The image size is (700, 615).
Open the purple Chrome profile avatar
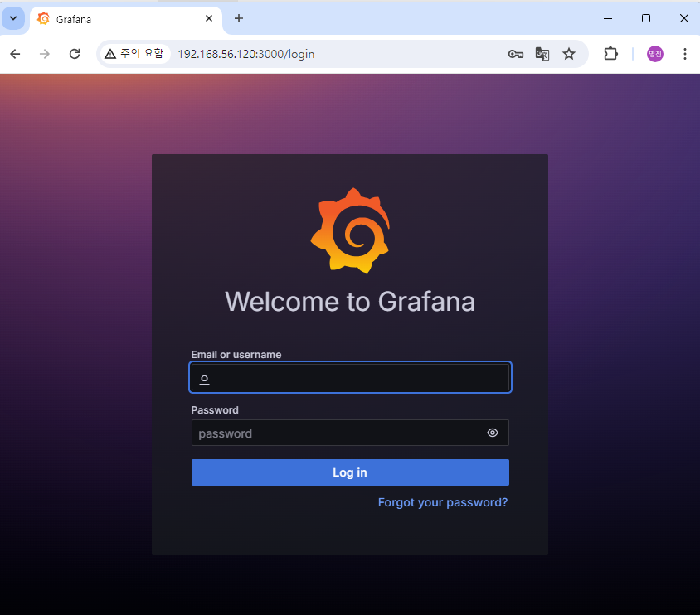[x=655, y=54]
